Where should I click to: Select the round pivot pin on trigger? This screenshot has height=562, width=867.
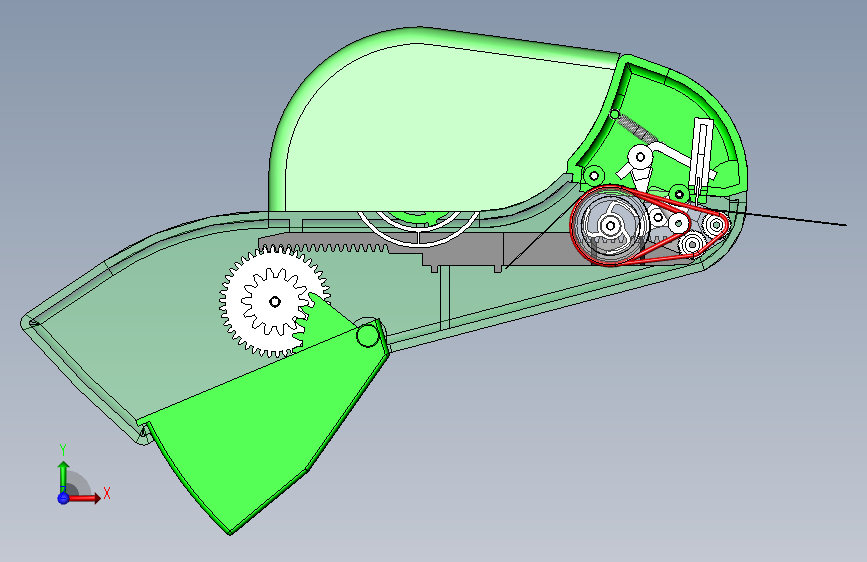pyautogui.click(x=367, y=335)
